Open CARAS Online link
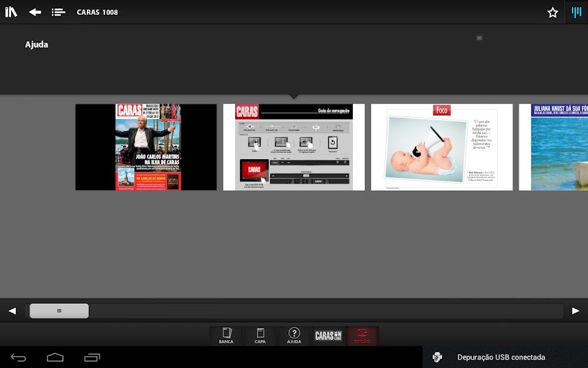The width and height of the screenshot is (588, 368). [x=328, y=336]
